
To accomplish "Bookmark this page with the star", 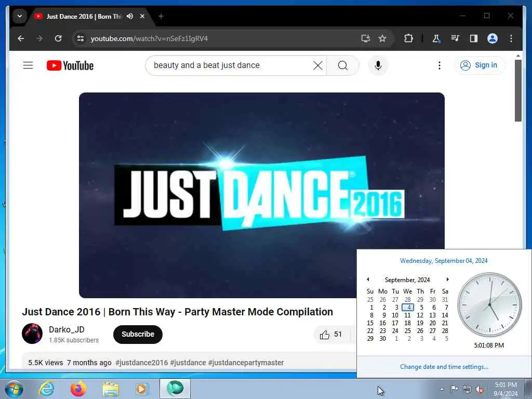I will coord(382,38).
